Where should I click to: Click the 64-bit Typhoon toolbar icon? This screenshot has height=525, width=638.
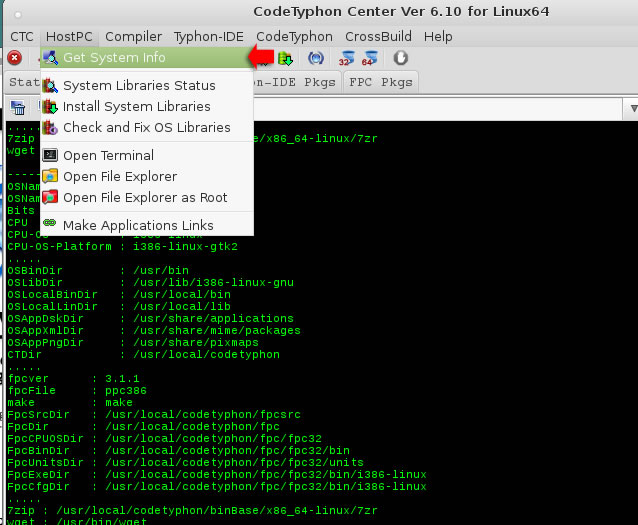tap(370, 58)
